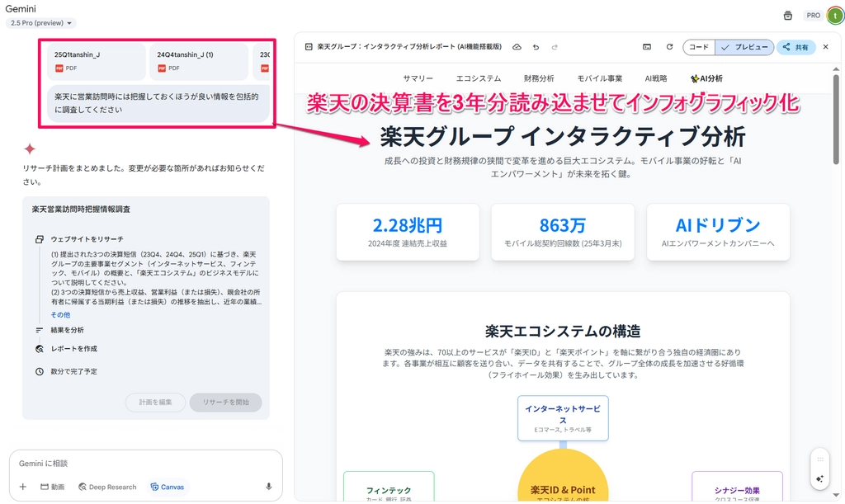Click the シナジー効果 ecosystem node
Screen dimensions: 845x504
point(737,487)
